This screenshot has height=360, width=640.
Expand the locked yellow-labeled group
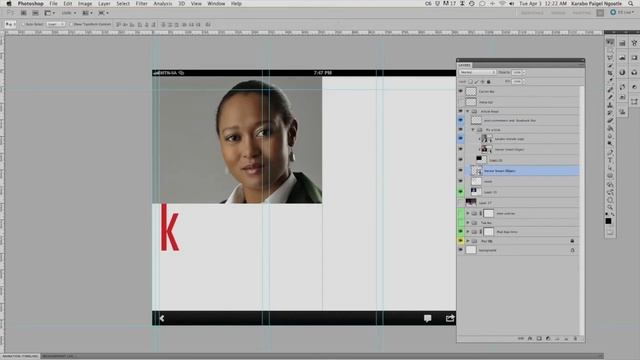[468, 241]
